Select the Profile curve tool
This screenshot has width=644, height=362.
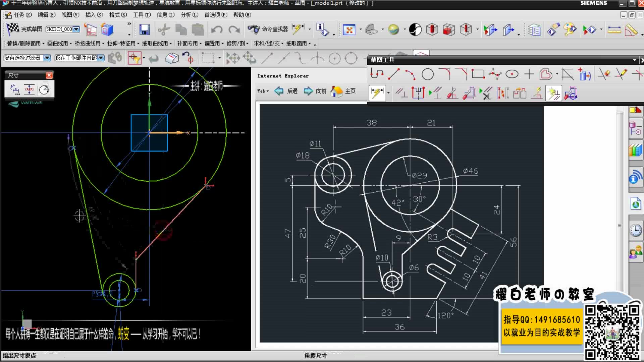click(377, 74)
